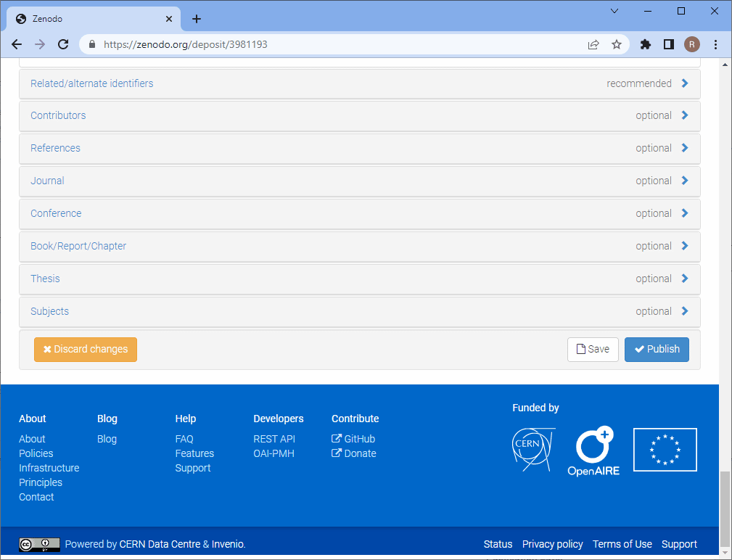Expand the Contributors section
Image resolution: width=732 pixels, height=560 pixels.
[x=58, y=115]
